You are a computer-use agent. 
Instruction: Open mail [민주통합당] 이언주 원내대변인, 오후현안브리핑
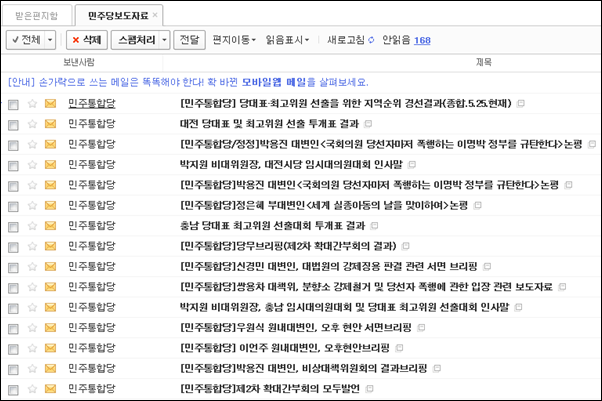pyautogui.click(x=285, y=348)
